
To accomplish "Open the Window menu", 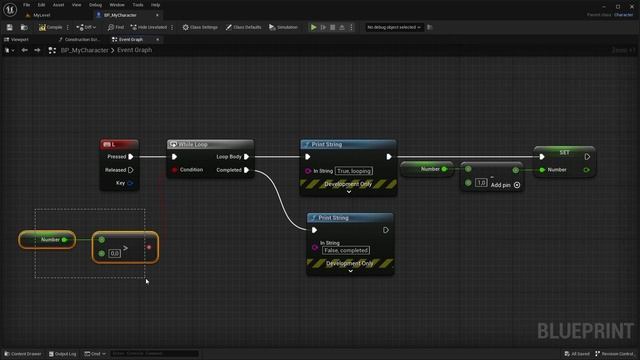I will (117, 5).
